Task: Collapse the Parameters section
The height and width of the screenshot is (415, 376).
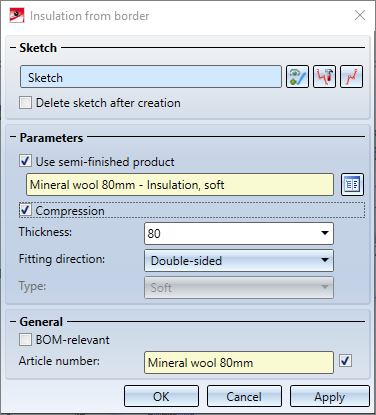Action: point(13,137)
